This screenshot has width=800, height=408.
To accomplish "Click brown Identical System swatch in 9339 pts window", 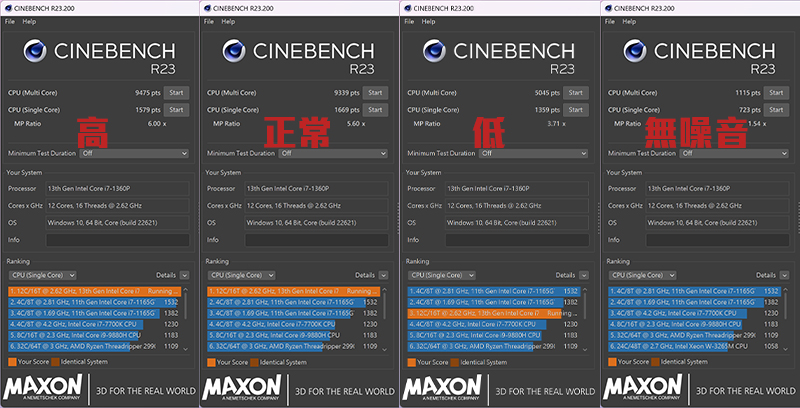I will pyautogui.click(x=254, y=363).
